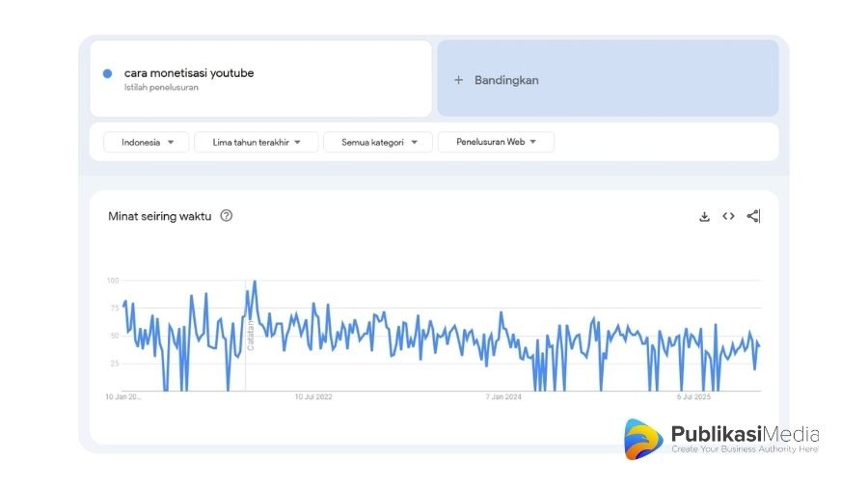Image resolution: width=868 pixels, height=488 pixels.
Task: Click the share icon on chart
Action: [753, 216]
